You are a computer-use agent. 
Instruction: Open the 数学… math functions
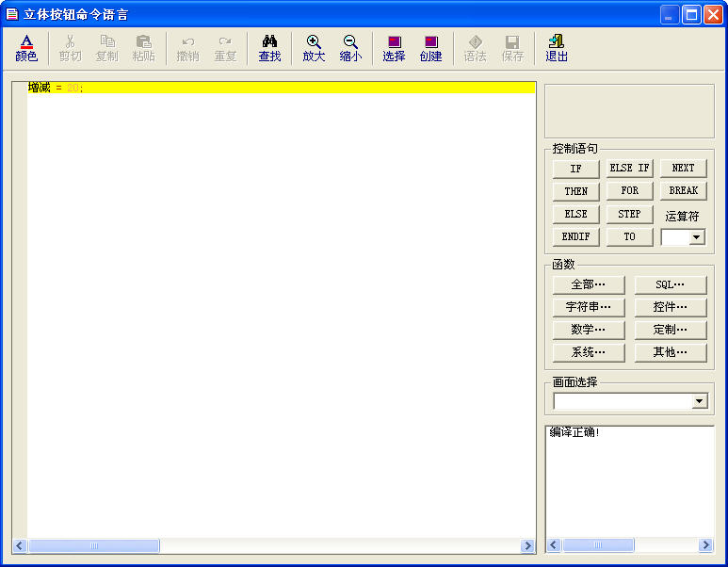click(589, 331)
